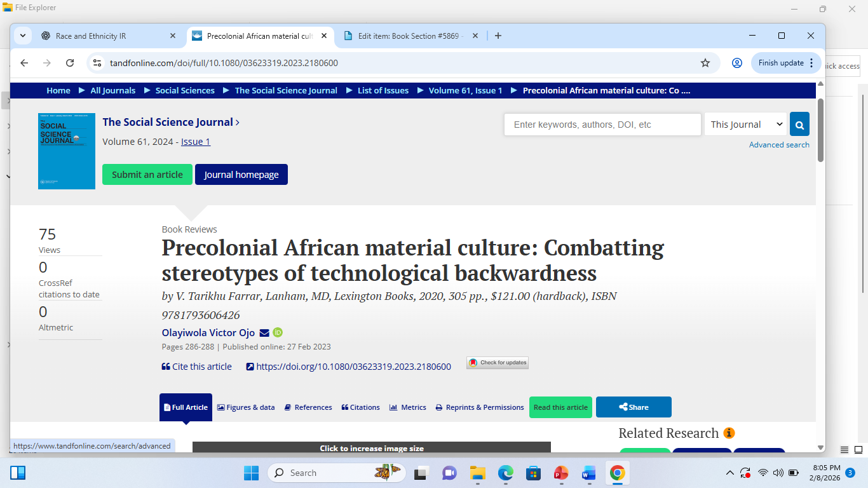Open the author's ORCID iD icon

(x=278, y=333)
